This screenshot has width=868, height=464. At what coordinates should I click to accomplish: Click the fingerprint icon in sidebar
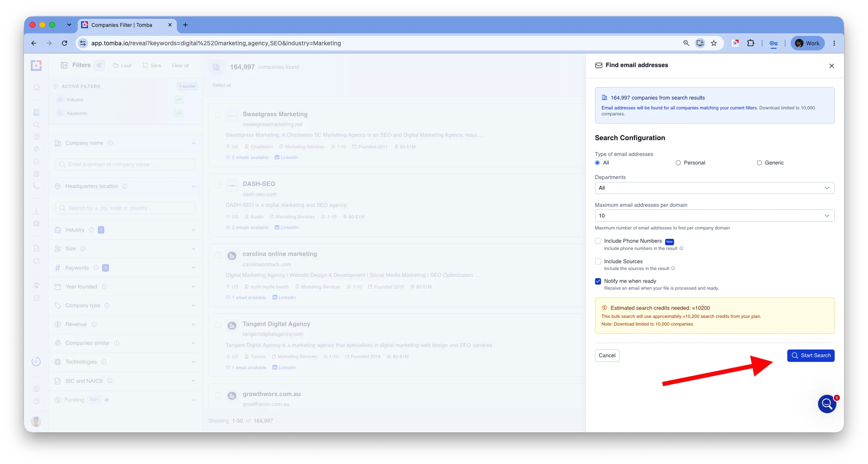point(36,149)
